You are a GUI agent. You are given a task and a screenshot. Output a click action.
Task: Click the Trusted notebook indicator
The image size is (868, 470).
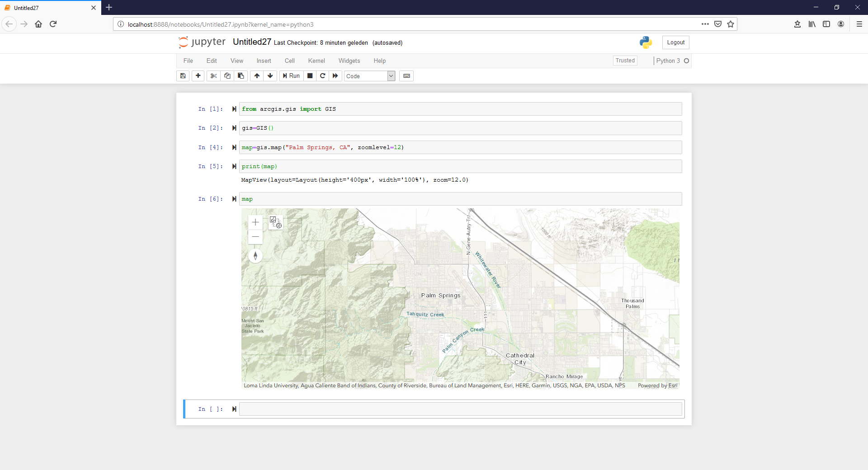coord(625,61)
